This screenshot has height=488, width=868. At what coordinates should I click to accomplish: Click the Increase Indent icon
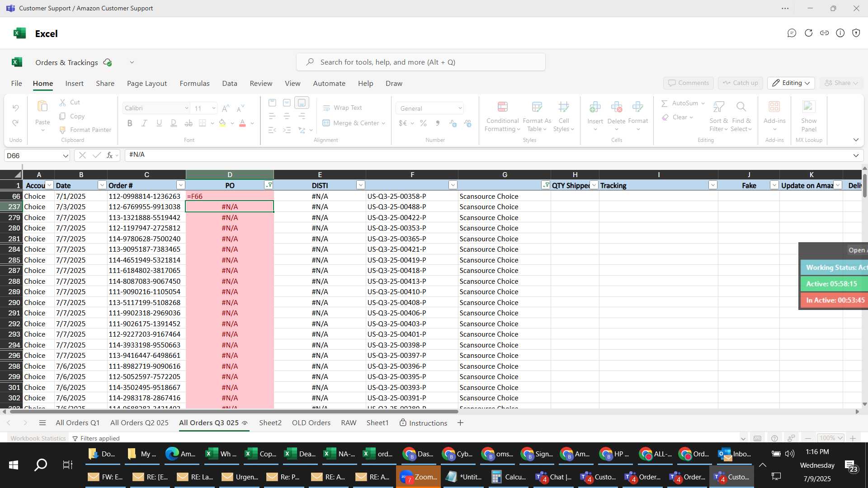click(x=287, y=130)
